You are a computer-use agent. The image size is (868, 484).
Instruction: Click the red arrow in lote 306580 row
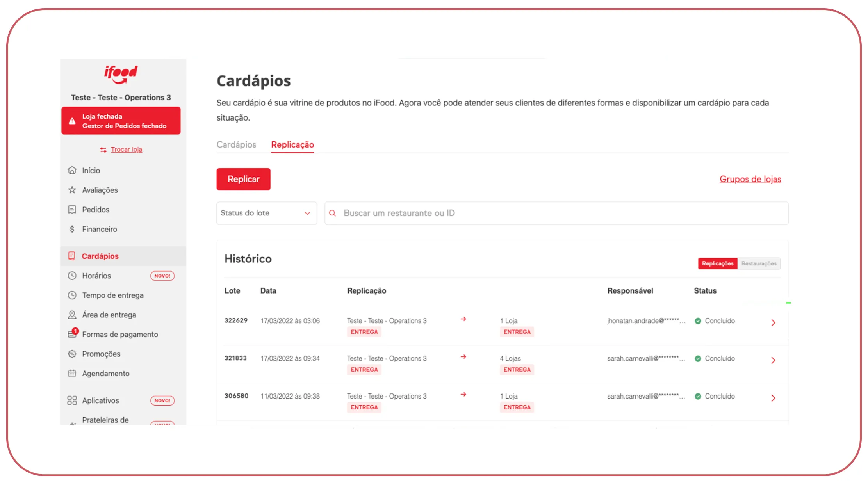click(x=463, y=394)
